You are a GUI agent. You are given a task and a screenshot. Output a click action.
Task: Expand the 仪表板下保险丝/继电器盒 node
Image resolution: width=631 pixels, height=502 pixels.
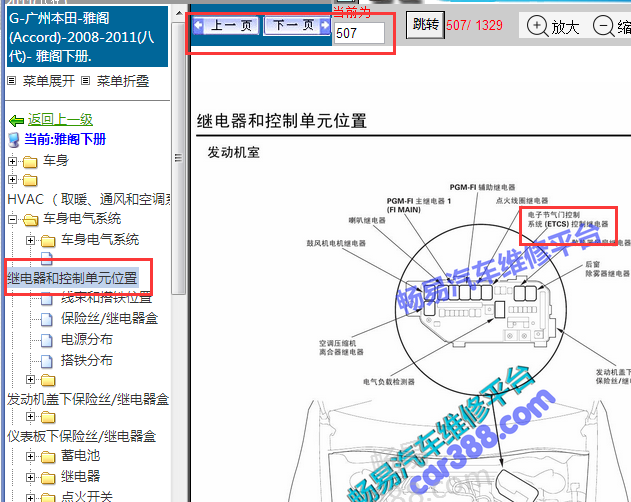30,416
